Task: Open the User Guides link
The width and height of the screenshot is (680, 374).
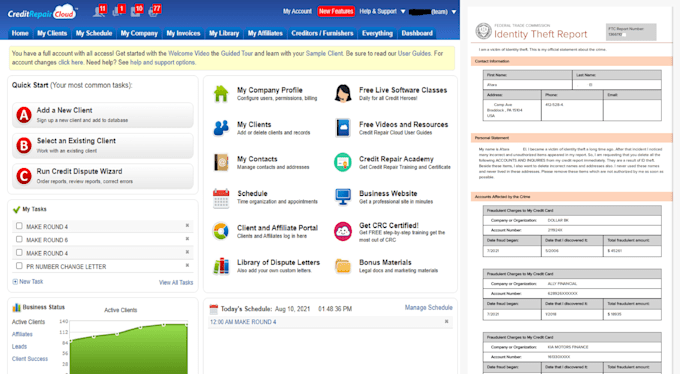Action: click(414, 53)
